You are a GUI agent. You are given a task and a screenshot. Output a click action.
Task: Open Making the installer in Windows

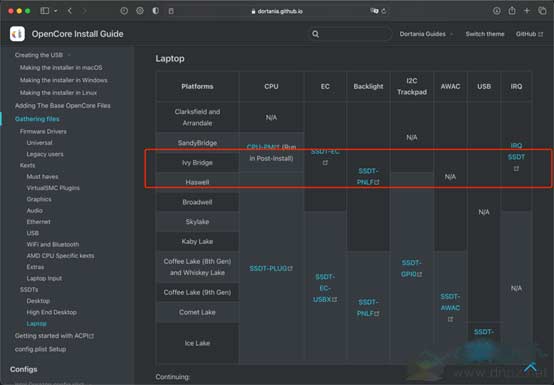[64, 80]
